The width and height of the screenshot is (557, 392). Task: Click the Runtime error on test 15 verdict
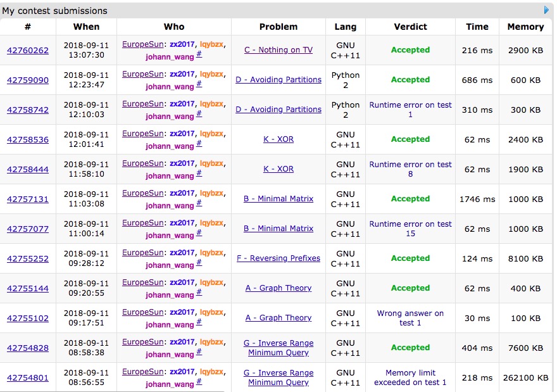(x=410, y=229)
